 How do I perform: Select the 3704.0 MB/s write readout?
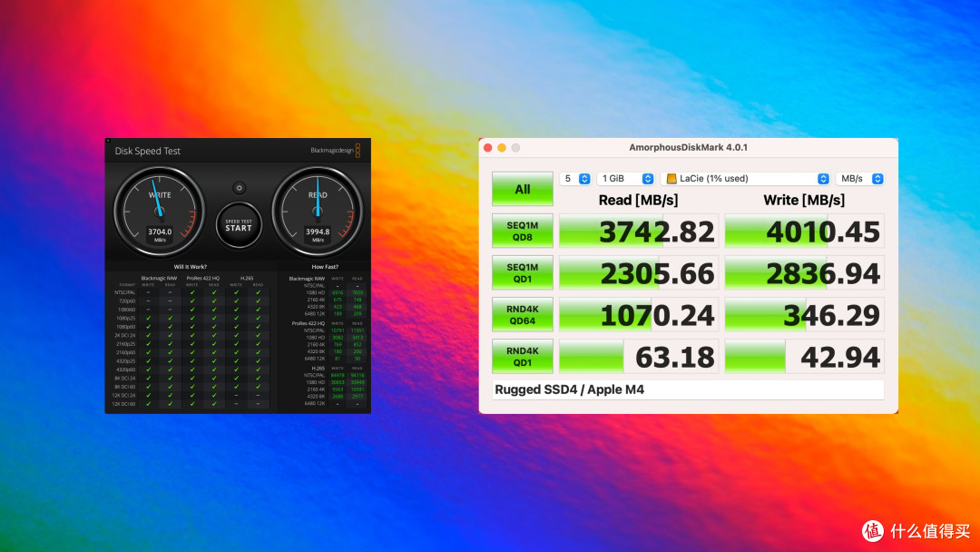[x=160, y=234]
